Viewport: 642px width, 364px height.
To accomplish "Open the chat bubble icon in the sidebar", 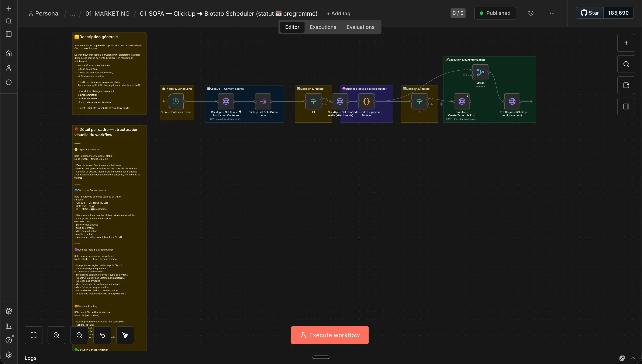I will [x=9, y=83].
